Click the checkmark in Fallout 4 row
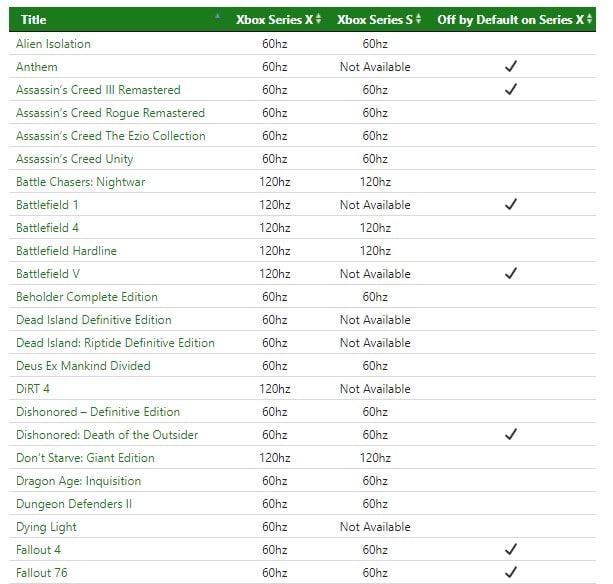613x584 pixels. 511,549
